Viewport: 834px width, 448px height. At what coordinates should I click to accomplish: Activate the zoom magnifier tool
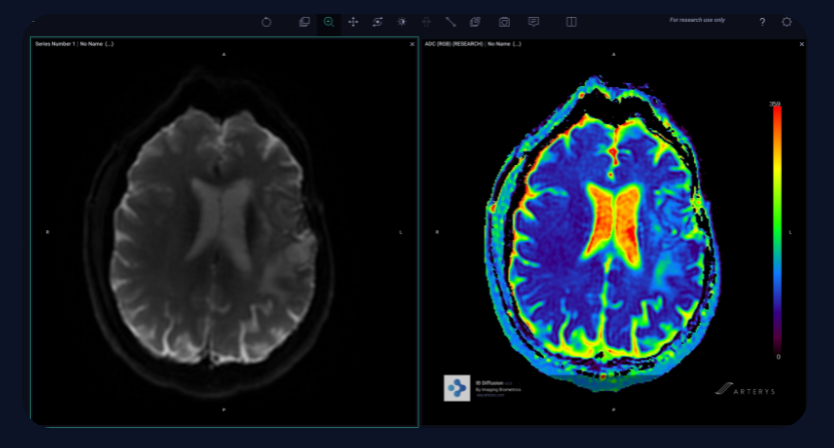coord(329,22)
